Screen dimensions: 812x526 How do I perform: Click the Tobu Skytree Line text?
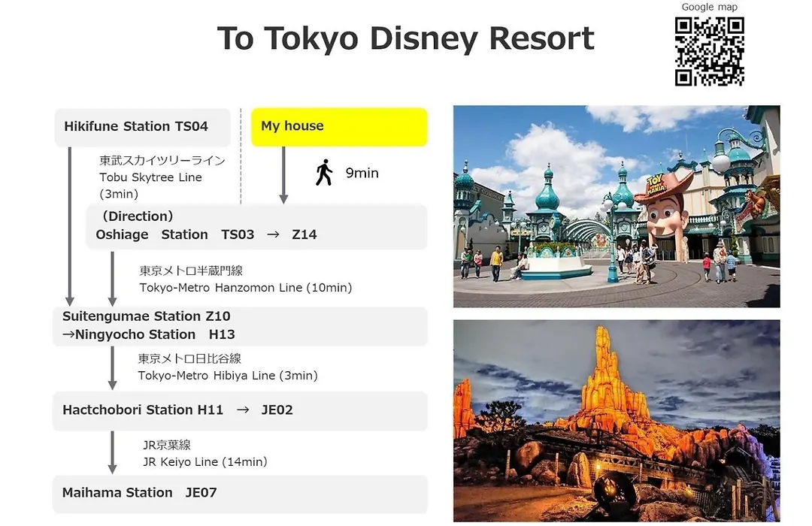pos(150,177)
